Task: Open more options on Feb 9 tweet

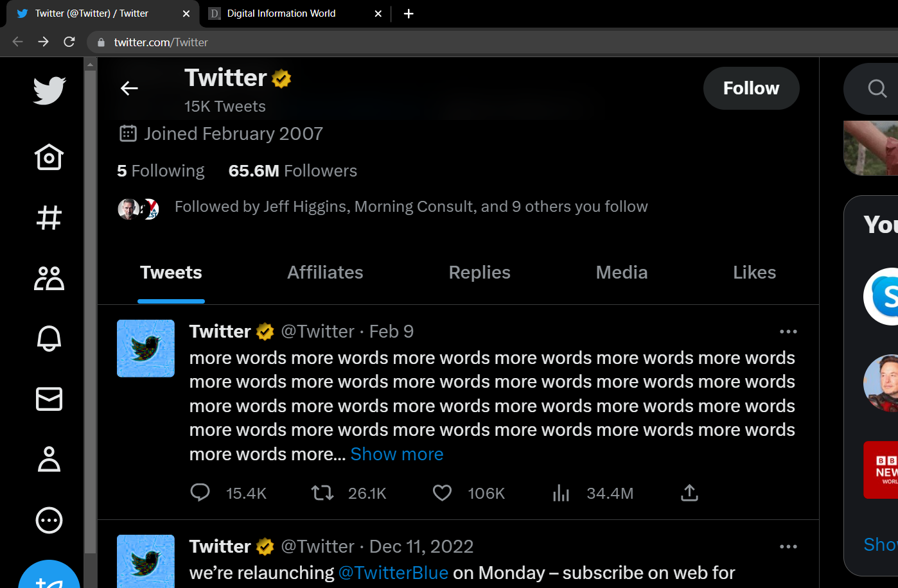Action: pos(788,331)
